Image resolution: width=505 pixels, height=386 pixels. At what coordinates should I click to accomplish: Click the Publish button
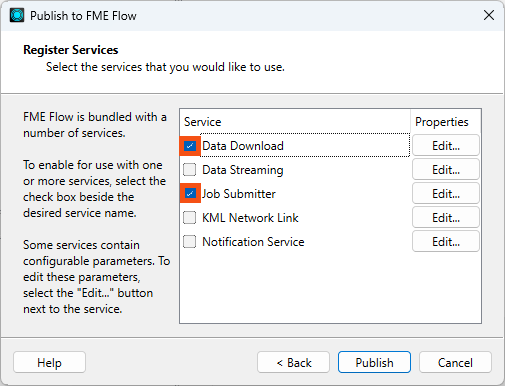pyautogui.click(x=374, y=362)
